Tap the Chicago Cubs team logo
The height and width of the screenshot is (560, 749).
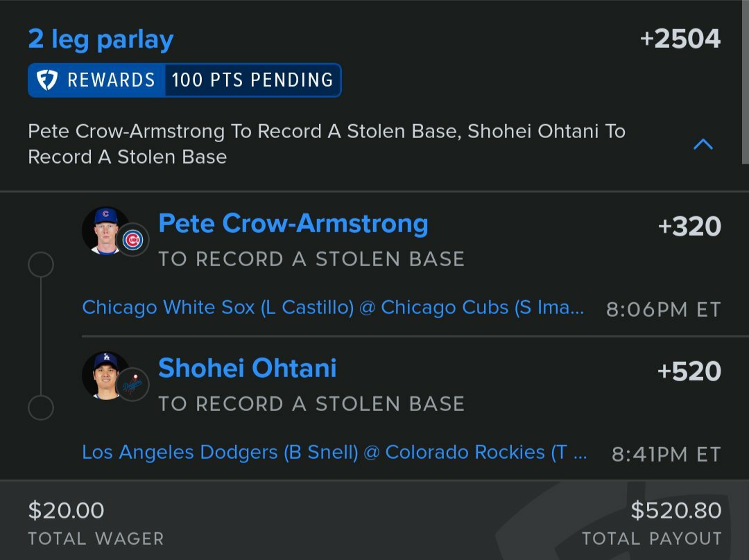point(132,240)
